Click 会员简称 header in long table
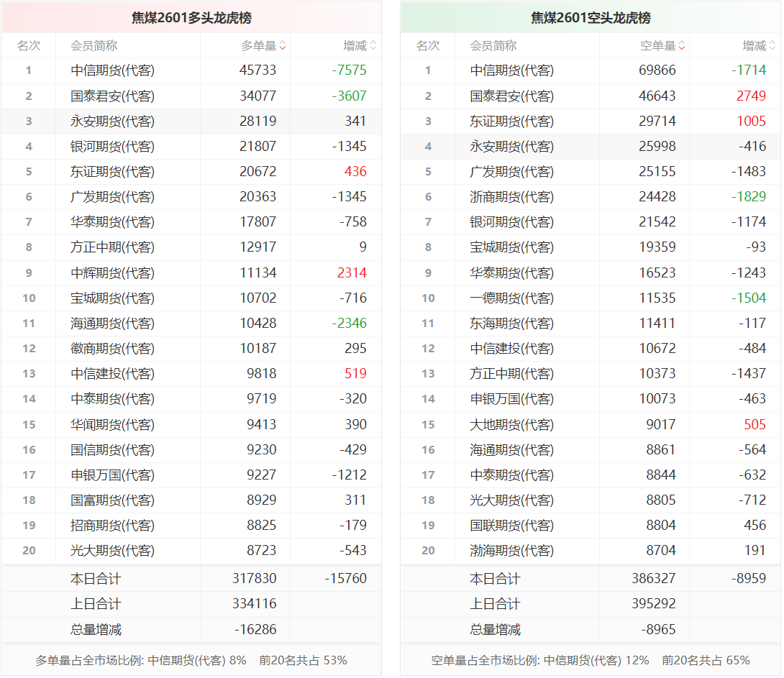The width and height of the screenshot is (784, 678). [94, 46]
